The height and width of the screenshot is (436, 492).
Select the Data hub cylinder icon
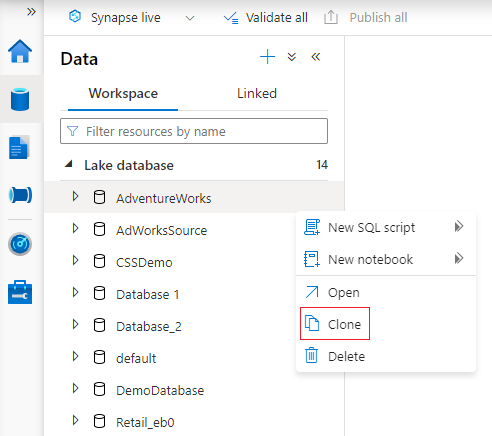coord(20,99)
